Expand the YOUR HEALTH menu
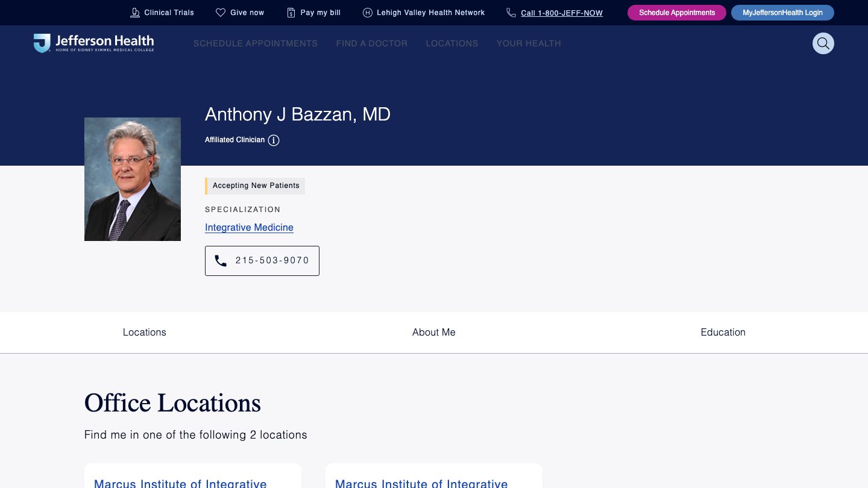This screenshot has width=868, height=488. tap(529, 43)
